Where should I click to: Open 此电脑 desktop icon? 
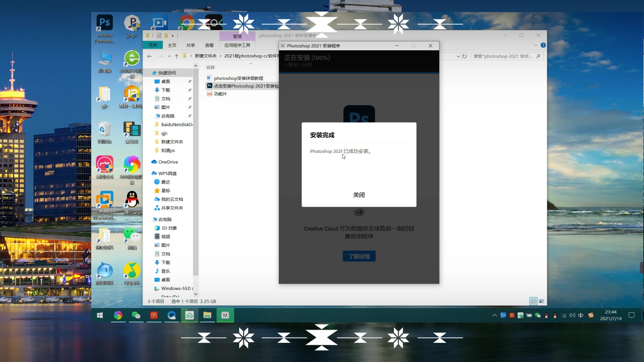(x=105, y=62)
